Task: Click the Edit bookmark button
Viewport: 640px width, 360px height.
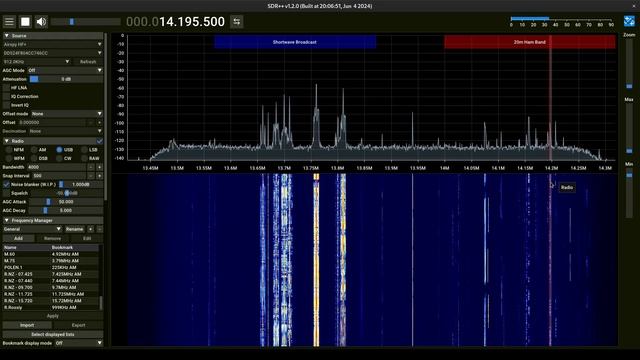Action: point(87,238)
